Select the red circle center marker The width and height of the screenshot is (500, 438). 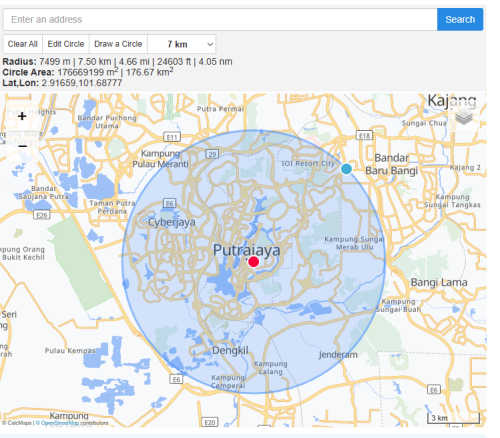[x=253, y=262]
